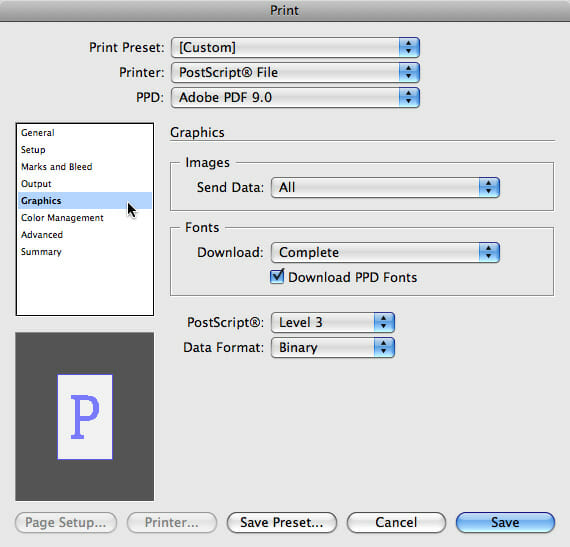Open the PostScript level dropdown

click(x=333, y=322)
